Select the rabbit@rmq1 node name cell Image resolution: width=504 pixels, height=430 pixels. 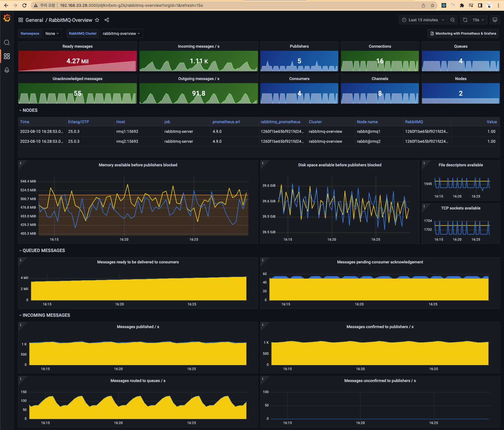(379, 131)
